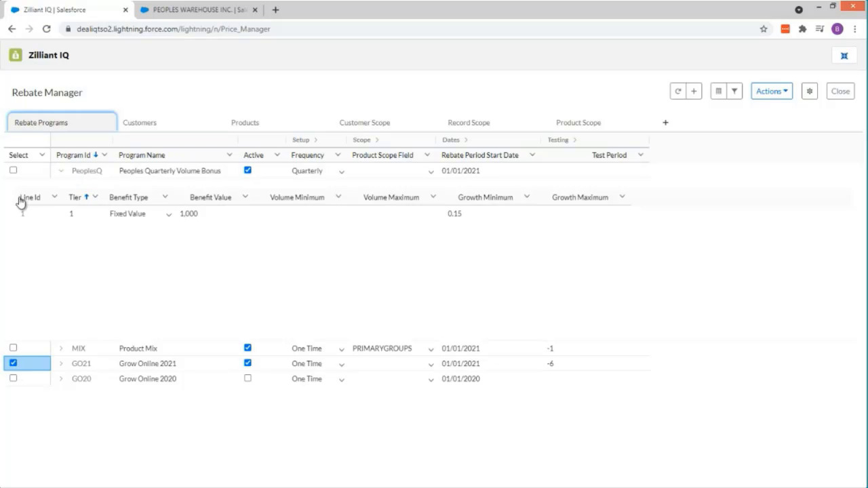Viewport: 868px width, 488px height.
Task: Toggle Active checkbox for Peoples Quarterly Volume Bonus
Action: (x=248, y=170)
